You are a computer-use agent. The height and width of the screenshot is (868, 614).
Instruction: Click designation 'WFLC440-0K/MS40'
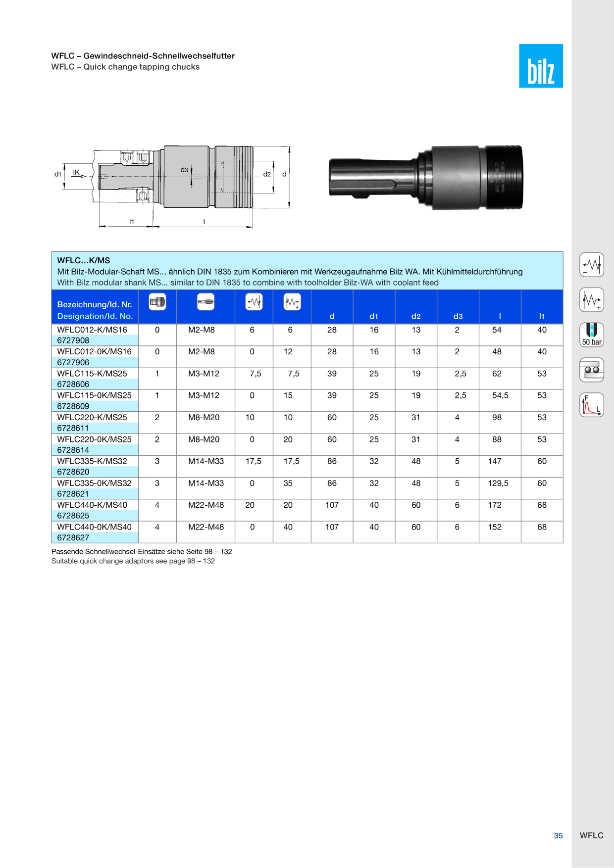coord(95,527)
